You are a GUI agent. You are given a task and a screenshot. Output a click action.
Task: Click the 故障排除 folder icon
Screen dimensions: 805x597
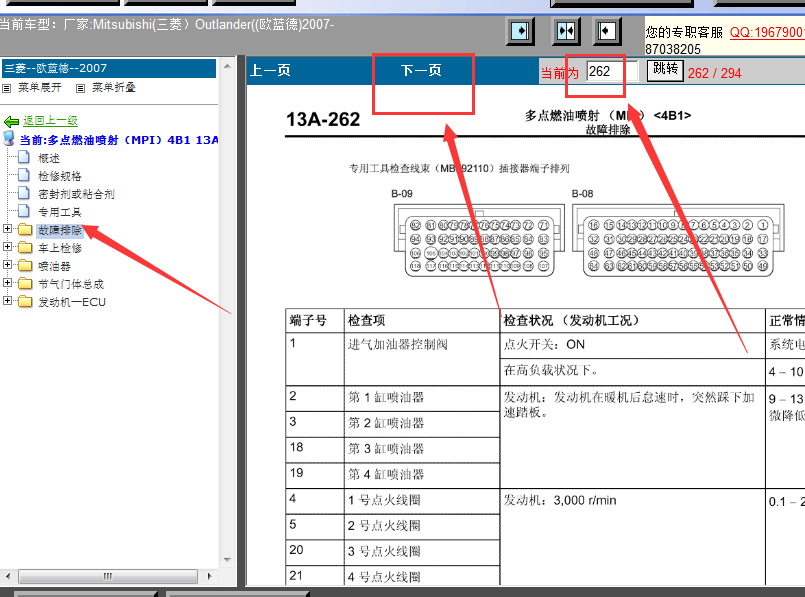pyautogui.click(x=25, y=229)
